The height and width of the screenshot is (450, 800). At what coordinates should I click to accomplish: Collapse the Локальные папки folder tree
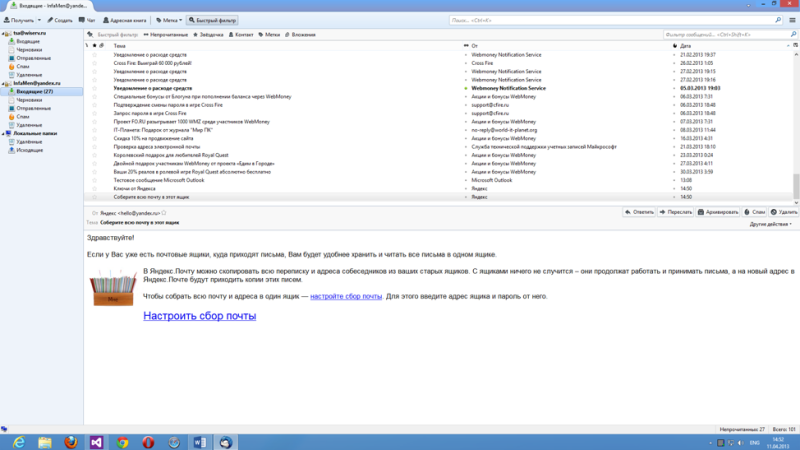coord(4,133)
